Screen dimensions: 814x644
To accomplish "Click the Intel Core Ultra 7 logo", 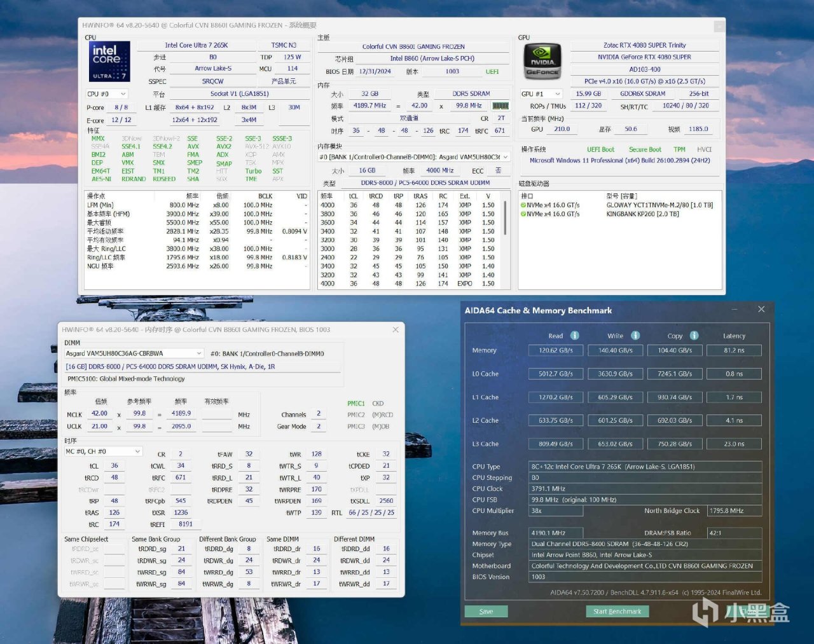I will [x=109, y=62].
